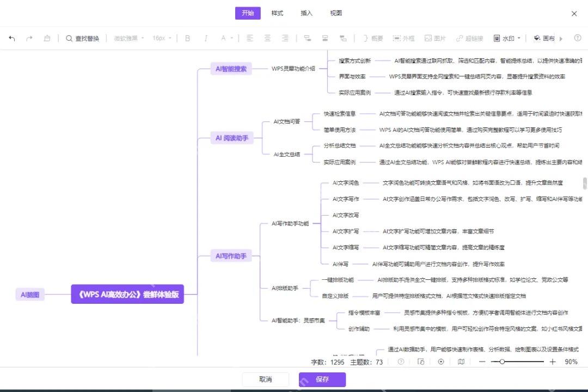Viewport: 588px width, 392px height.
Task: Select the AI写作助手 branch node
Action: pos(231,256)
